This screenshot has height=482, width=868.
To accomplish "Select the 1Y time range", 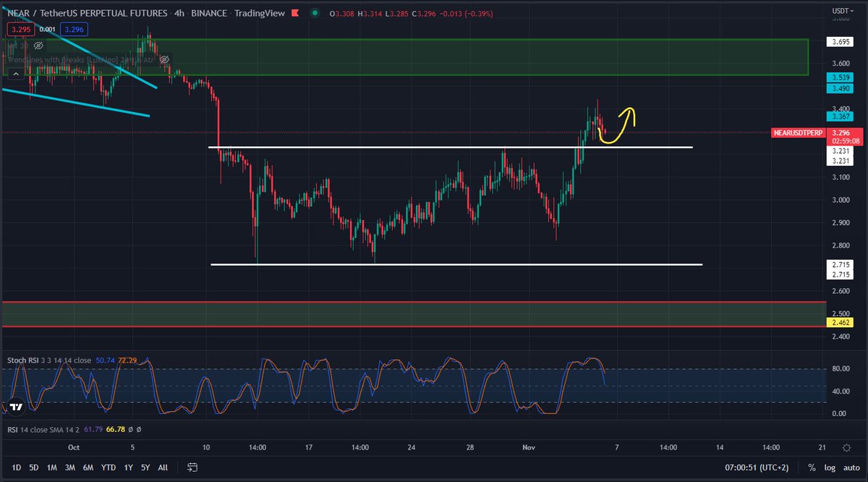I will pos(127,468).
